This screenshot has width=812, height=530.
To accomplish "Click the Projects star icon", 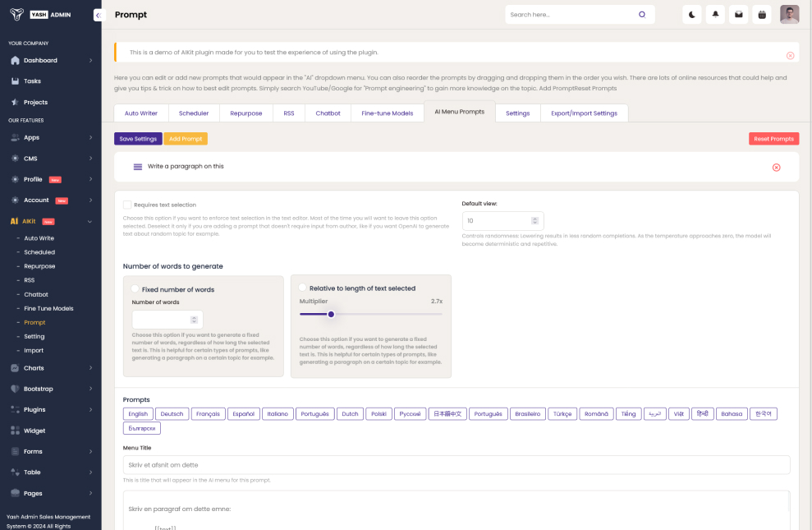I will click(x=15, y=102).
